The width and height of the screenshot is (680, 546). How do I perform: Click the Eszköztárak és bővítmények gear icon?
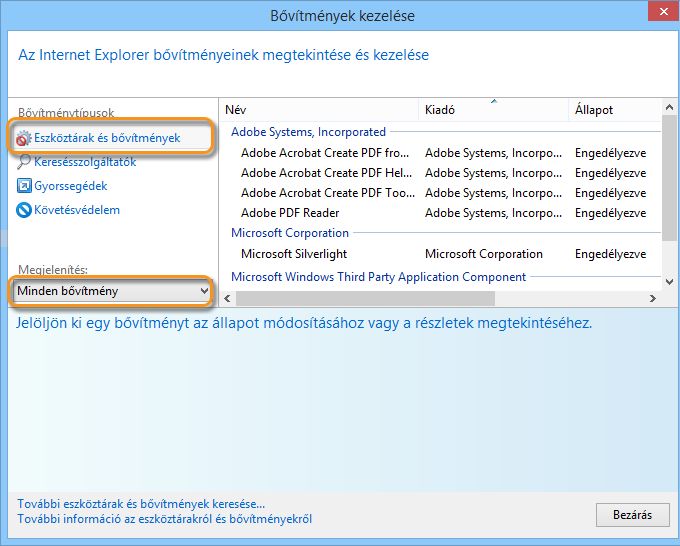pyautogui.click(x=23, y=138)
